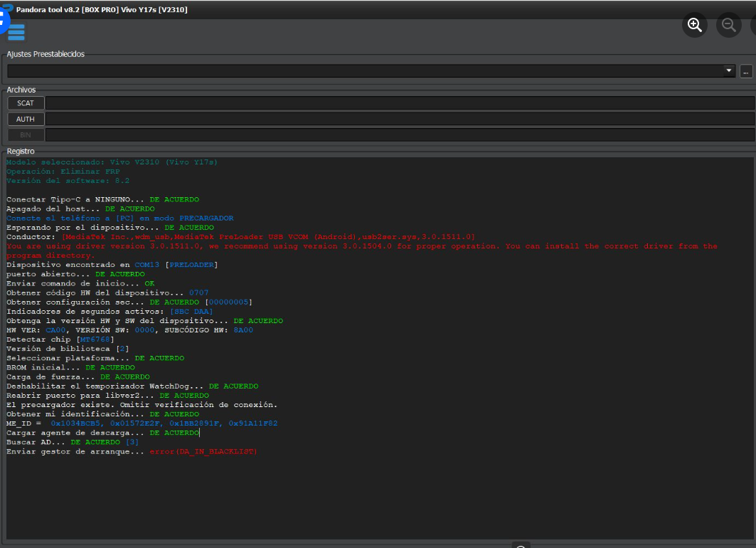Click 'Obtener configuración sec' log line
The image size is (756, 548).
(129, 302)
